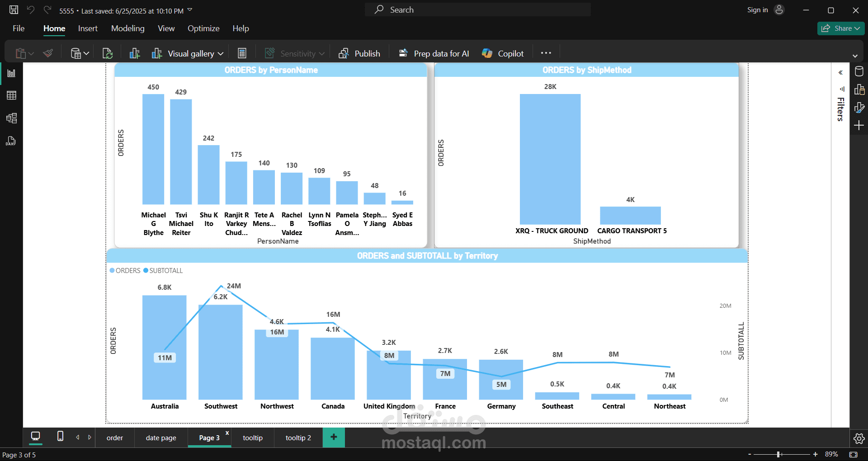Open Copilot
Screen dimensions: 868x461
click(x=503, y=53)
